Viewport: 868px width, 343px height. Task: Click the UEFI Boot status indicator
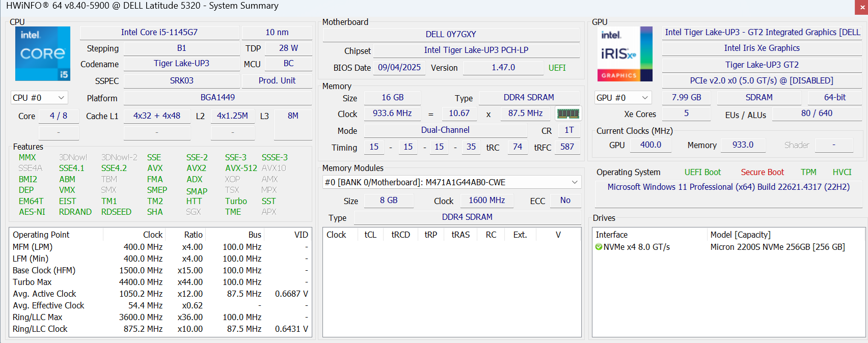point(702,172)
